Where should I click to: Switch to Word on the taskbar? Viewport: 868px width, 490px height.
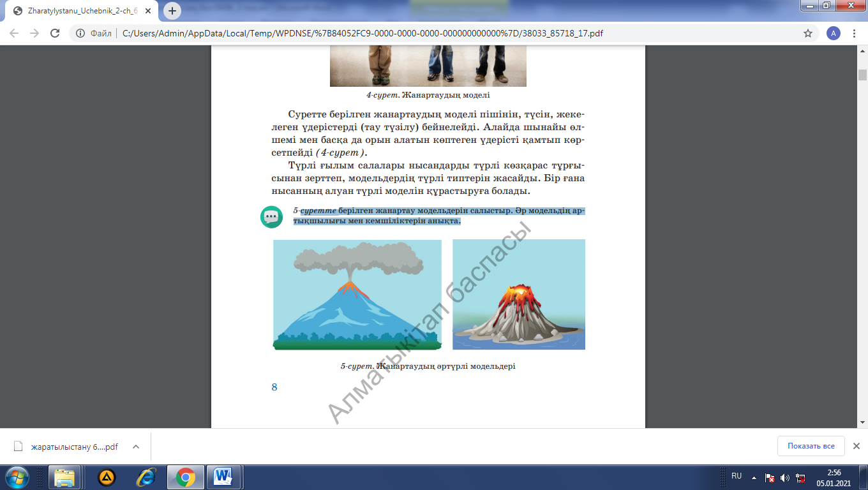[x=223, y=477]
